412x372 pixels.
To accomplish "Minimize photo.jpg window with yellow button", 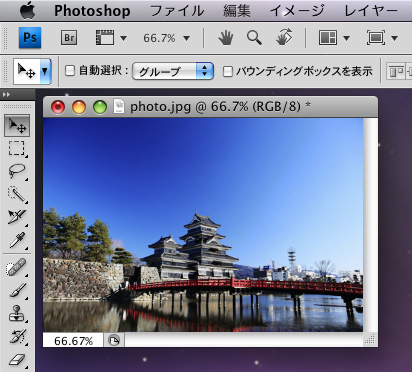I will [79, 107].
